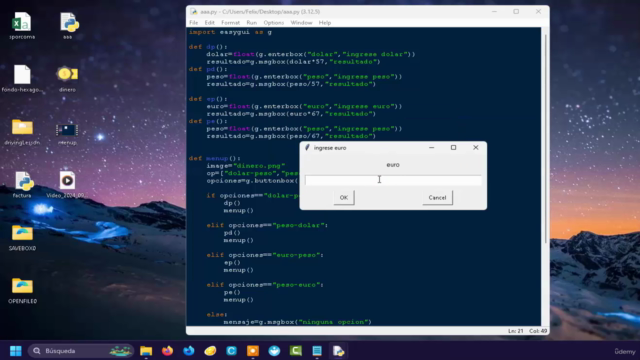Click the 'Ln: 21' status bar entry

point(516,331)
